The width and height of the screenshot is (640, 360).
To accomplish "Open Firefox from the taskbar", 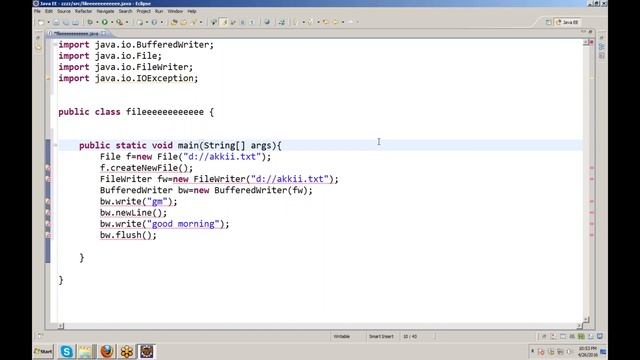I will click(x=107, y=351).
